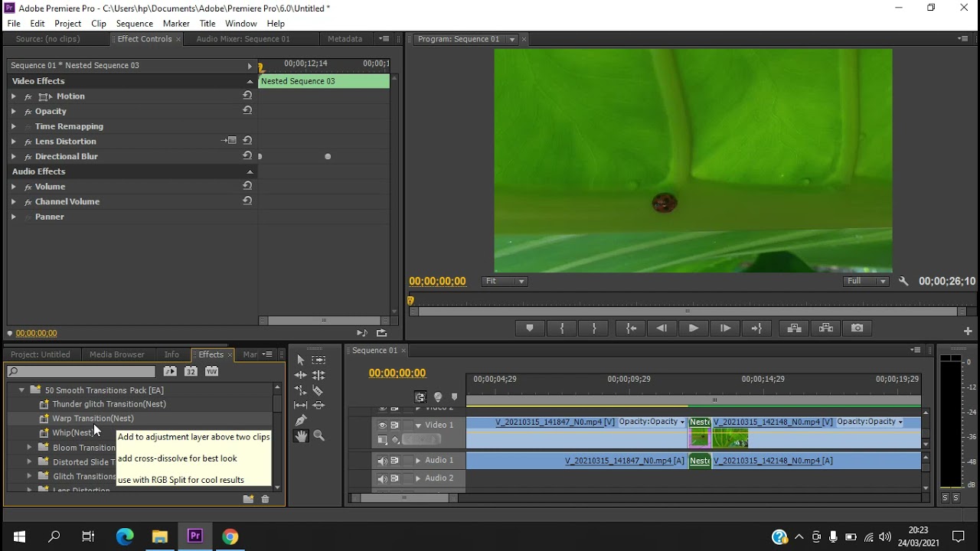Screen dimensions: 980x551
Task: Toggle Channel Volume fx switch
Action: coord(28,202)
